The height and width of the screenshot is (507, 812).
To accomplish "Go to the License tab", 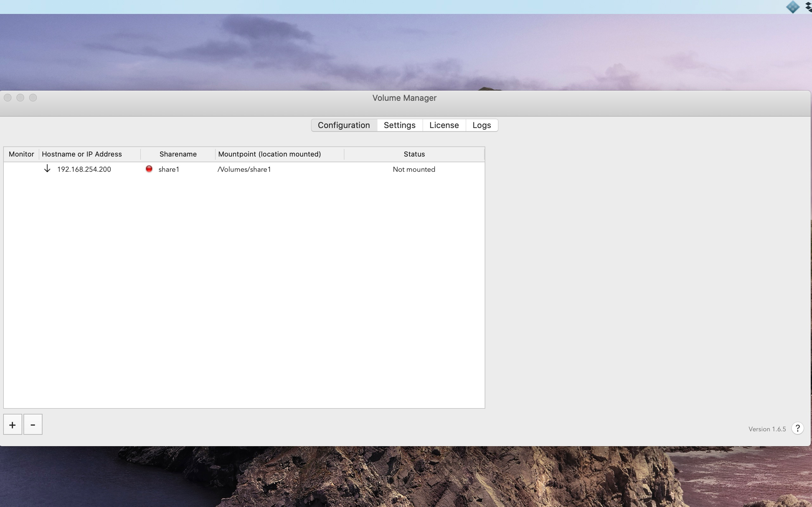I will 443,125.
